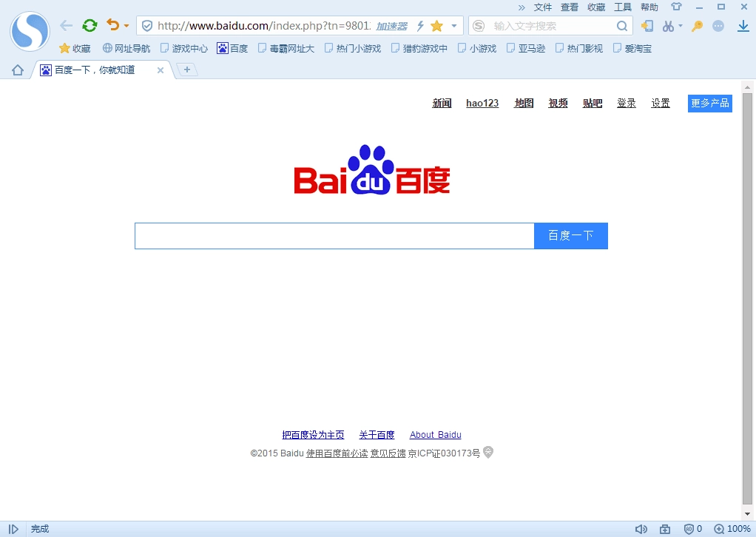Open the 贴吧 link
This screenshot has height=537, width=756.
pyautogui.click(x=593, y=103)
